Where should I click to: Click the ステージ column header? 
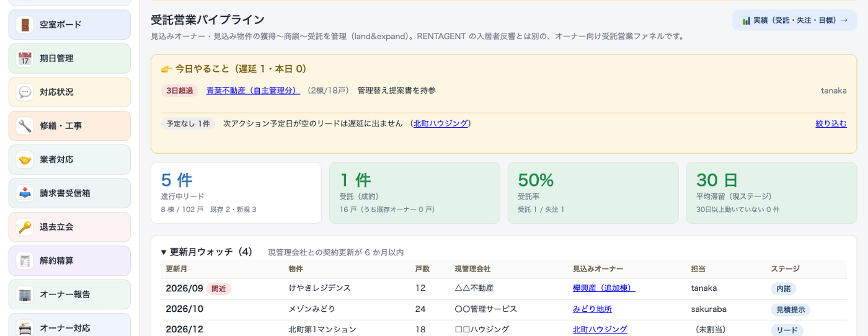coord(786,269)
